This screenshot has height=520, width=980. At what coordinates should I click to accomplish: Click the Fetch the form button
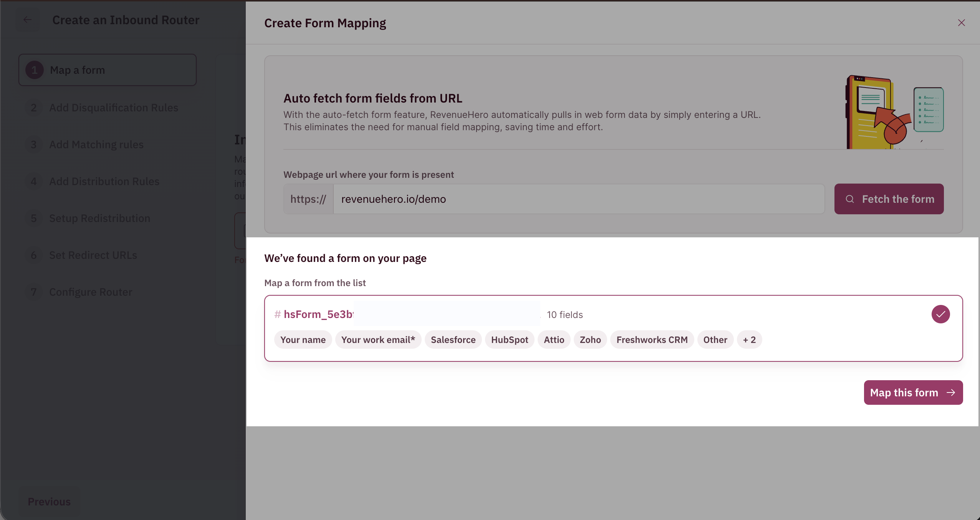[x=889, y=199]
